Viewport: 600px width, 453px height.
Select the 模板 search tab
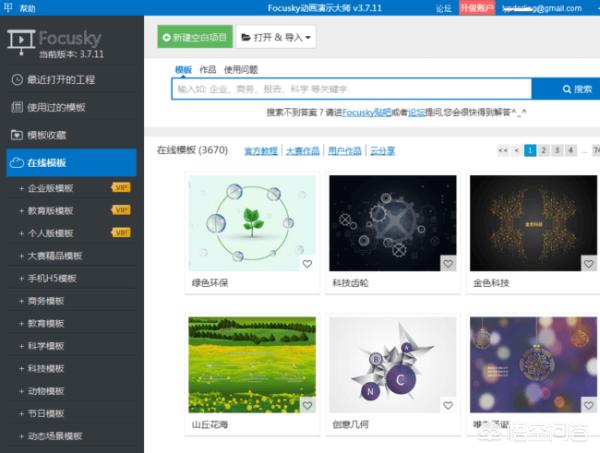click(x=183, y=70)
